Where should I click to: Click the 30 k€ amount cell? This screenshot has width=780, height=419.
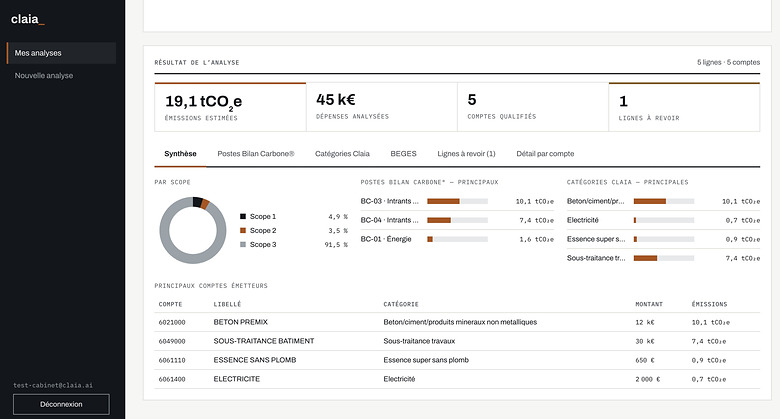click(645, 341)
